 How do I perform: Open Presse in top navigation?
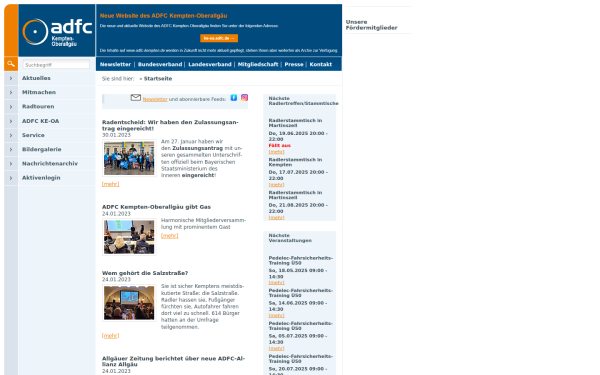pos(294,64)
